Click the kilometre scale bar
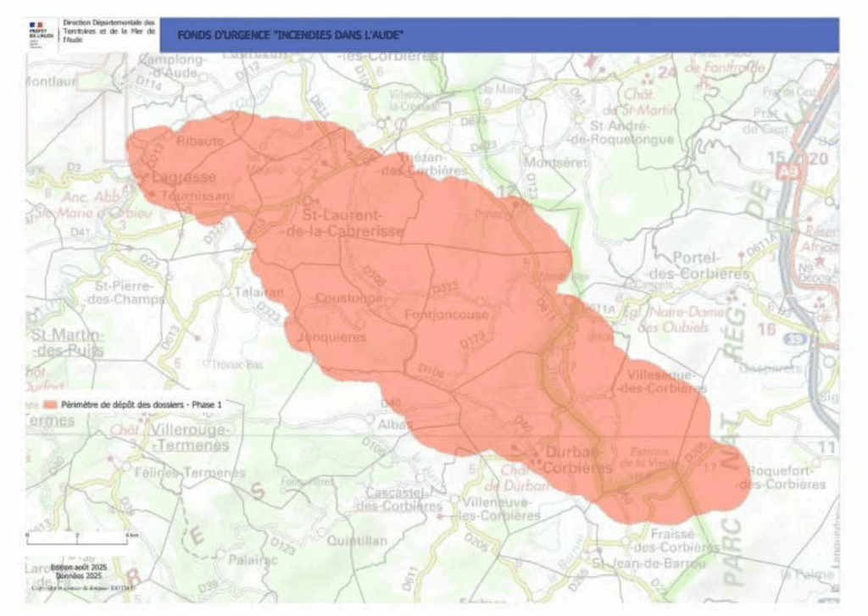868x616 pixels. pyautogui.click(x=77, y=536)
